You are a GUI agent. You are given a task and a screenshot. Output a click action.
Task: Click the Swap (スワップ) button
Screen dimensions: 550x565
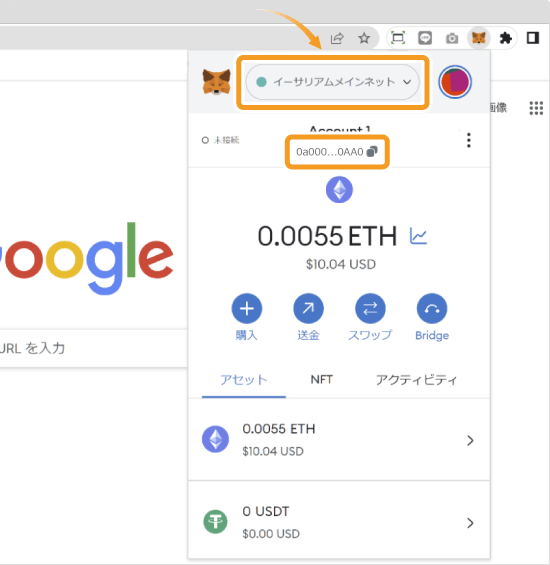click(x=370, y=308)
